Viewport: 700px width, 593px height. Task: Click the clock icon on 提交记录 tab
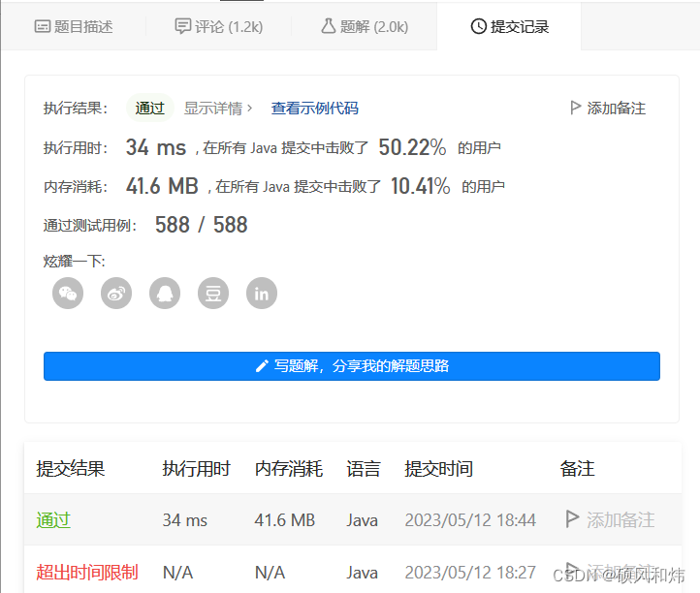[x=479, y=26]
